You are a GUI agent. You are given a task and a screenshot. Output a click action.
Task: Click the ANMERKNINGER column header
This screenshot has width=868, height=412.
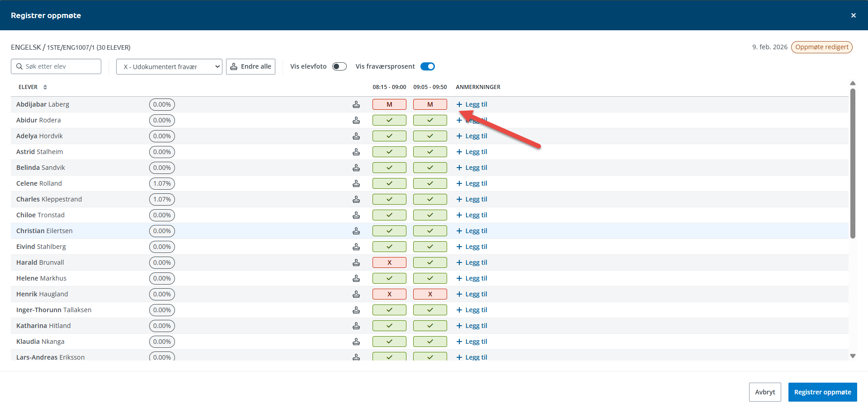coord(478,87)
